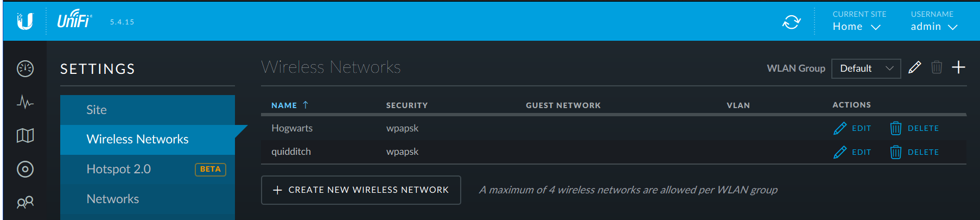
Task: Open the Statistics pulse icon in sidebar
Action: click(x=25, y=102)
